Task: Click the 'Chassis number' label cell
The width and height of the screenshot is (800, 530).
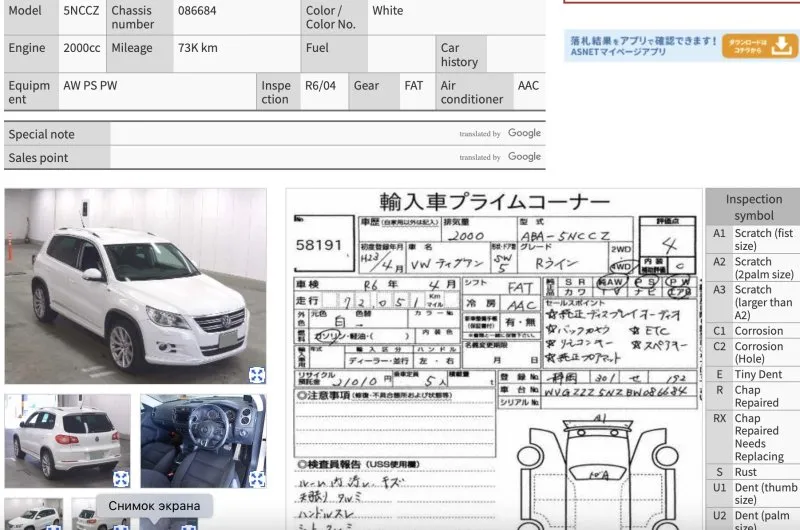Action: pos(140,17)
